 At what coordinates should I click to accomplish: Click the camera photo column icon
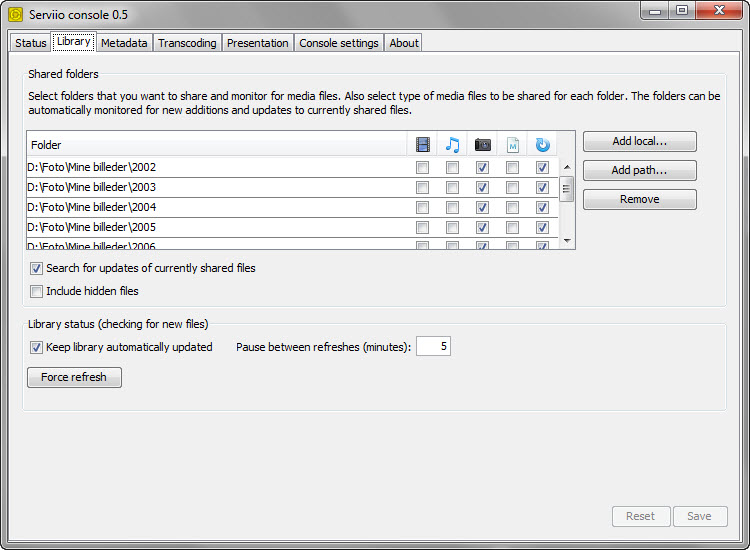click(x=482, y=145)
